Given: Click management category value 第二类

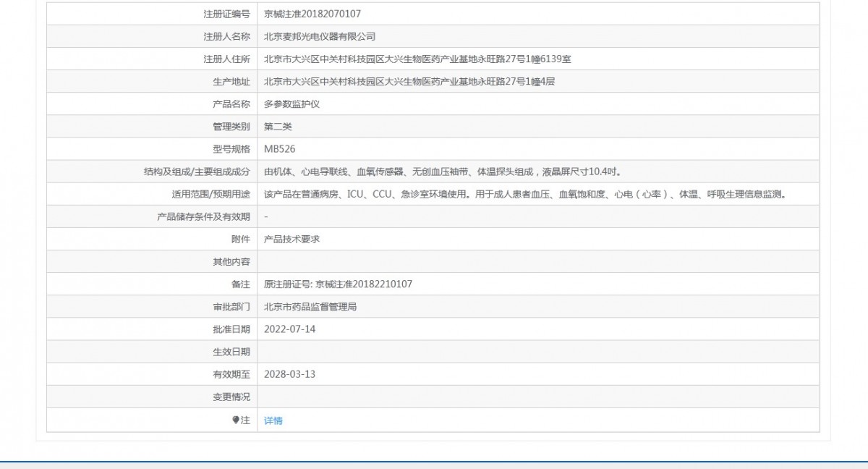Looking at the screenshot, I should [278, 127].
